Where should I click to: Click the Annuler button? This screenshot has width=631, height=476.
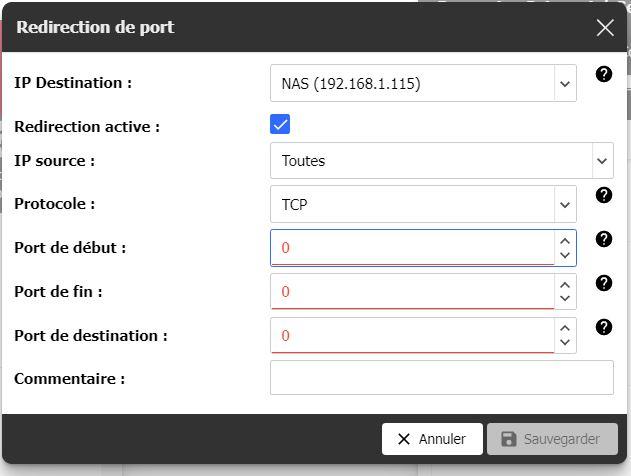pyautogui.click(x=432, y=439)
